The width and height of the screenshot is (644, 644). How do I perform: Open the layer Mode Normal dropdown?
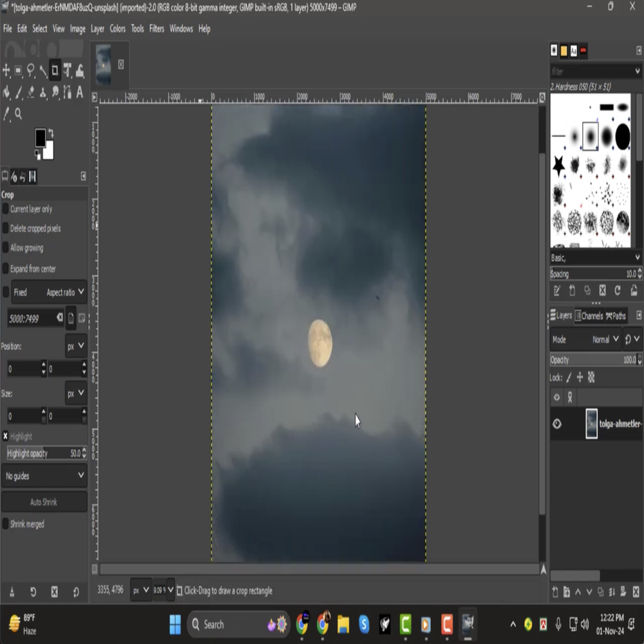[605, 339]
